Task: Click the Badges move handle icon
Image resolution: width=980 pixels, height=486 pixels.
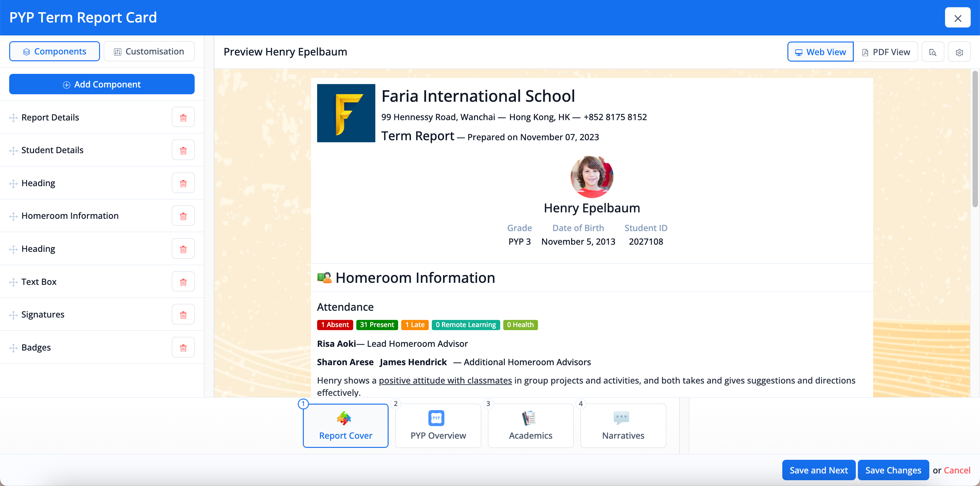Action: (x=13, y=348)
